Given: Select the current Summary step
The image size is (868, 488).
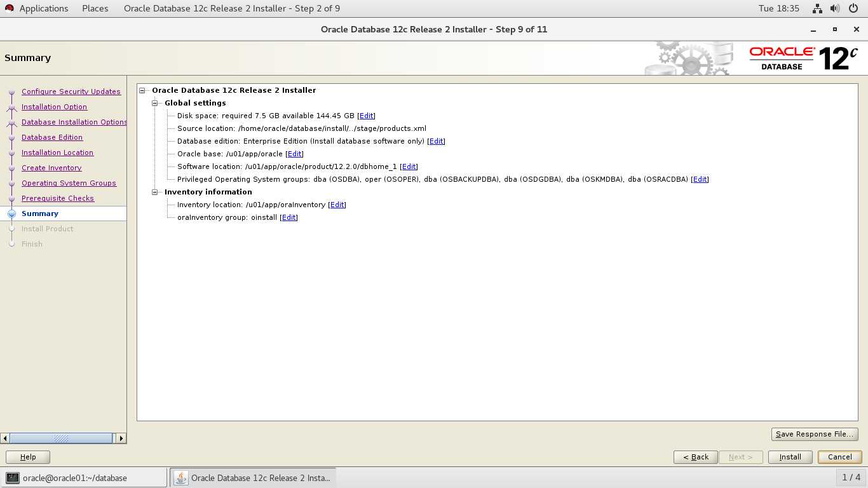Looking at the screenshot, I should pyautogui.click(x=40, y=213).
